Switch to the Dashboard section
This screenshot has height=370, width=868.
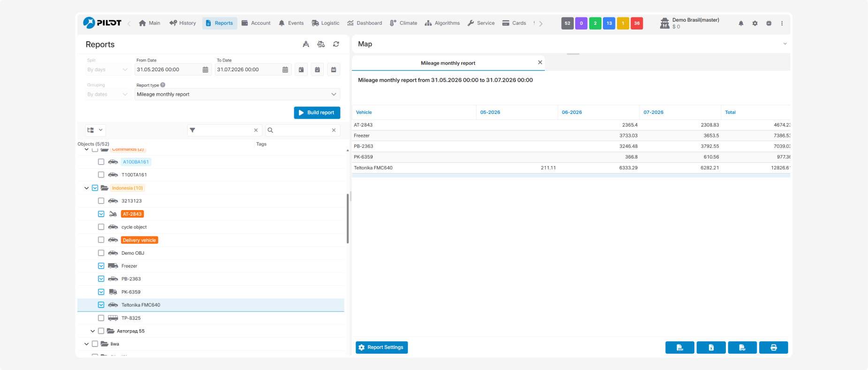(365, 23)
